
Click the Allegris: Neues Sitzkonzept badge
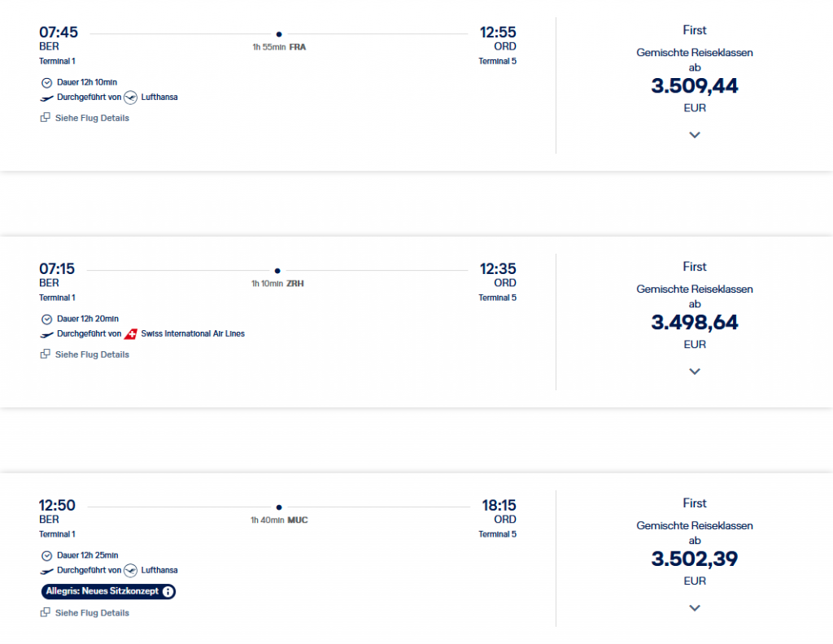click(x=102, y=591)
